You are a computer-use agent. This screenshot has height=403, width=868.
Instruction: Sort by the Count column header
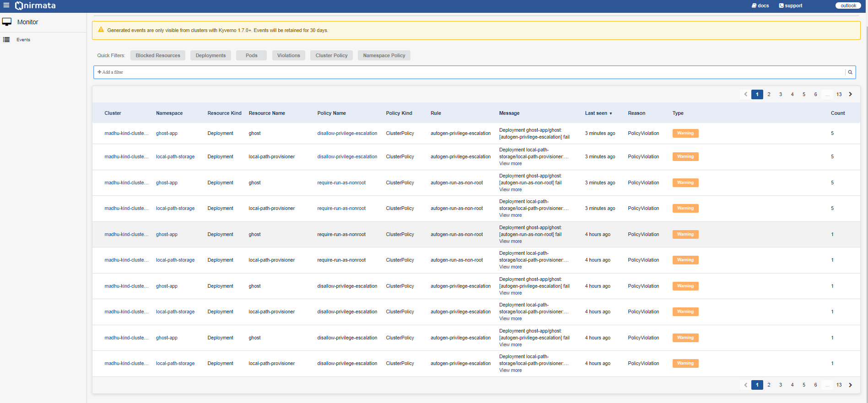point(838,113)
